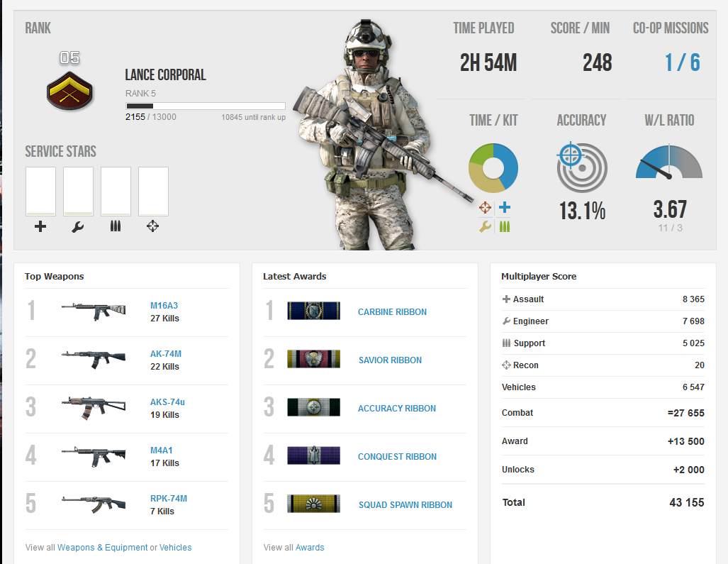Click the rank progress bar
Image resolution: width=728 pixels, height=564 pixels.
pyautogui.click(x=205, y=106)
